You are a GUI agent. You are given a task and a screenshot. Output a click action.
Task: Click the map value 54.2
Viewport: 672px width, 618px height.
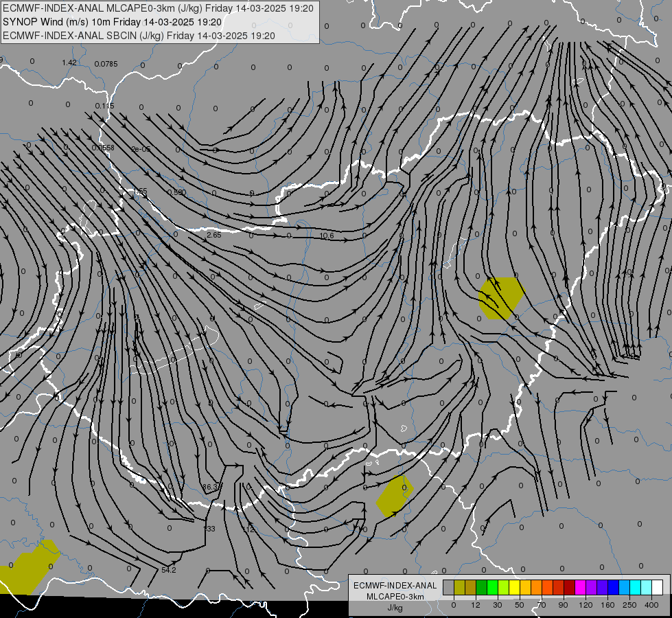(x=168, y=570)
